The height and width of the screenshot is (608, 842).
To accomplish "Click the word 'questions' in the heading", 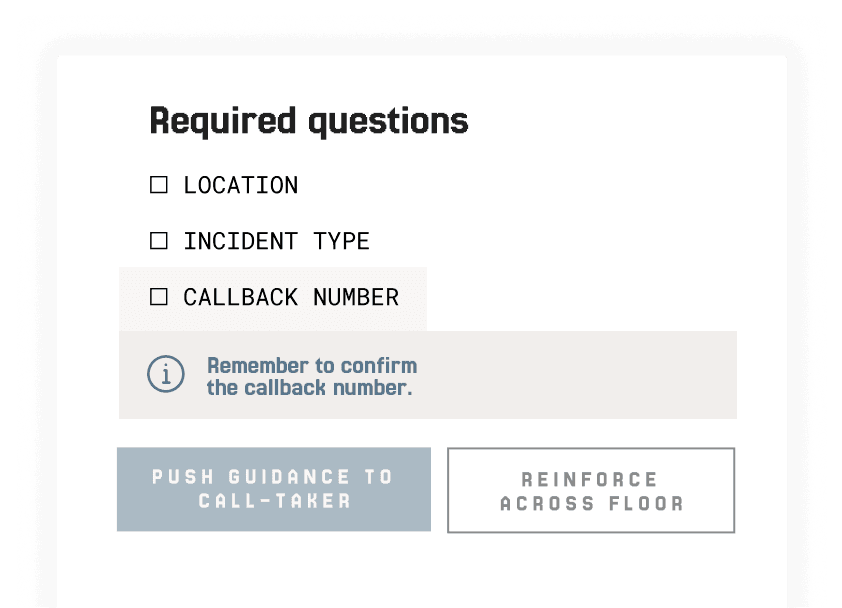I will [388, 122].
